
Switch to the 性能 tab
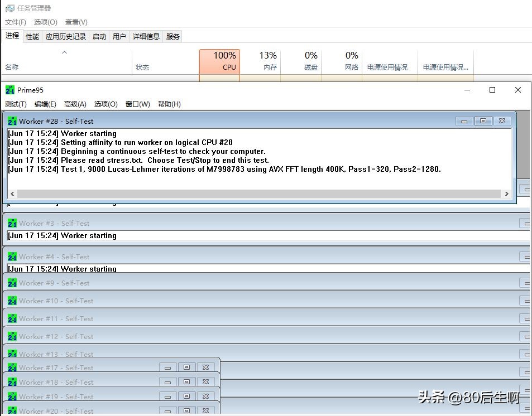(32, 36)
